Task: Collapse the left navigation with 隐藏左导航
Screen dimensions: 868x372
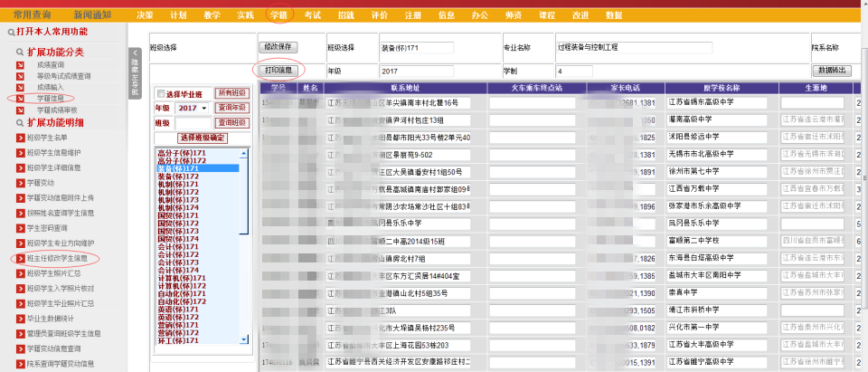Action: [135, 72]
